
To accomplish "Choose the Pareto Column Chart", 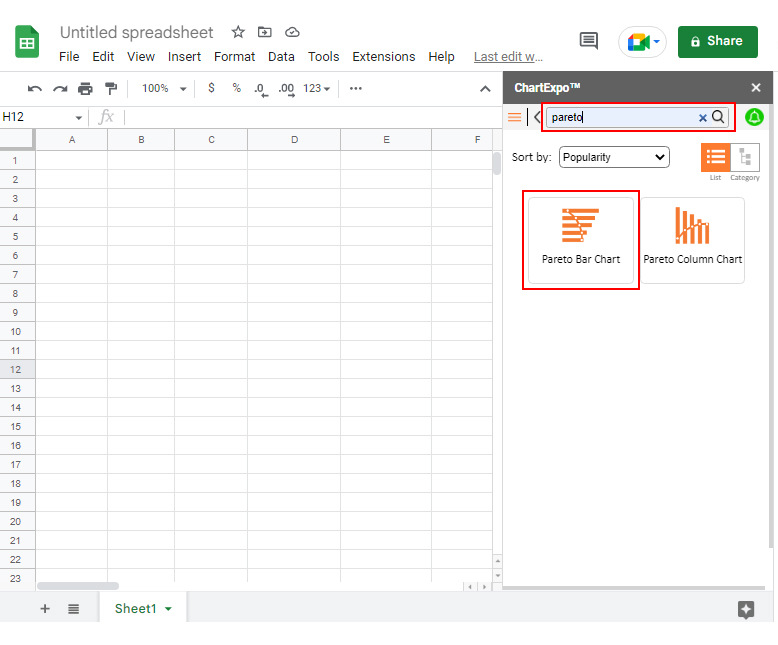I will [693, 241].
